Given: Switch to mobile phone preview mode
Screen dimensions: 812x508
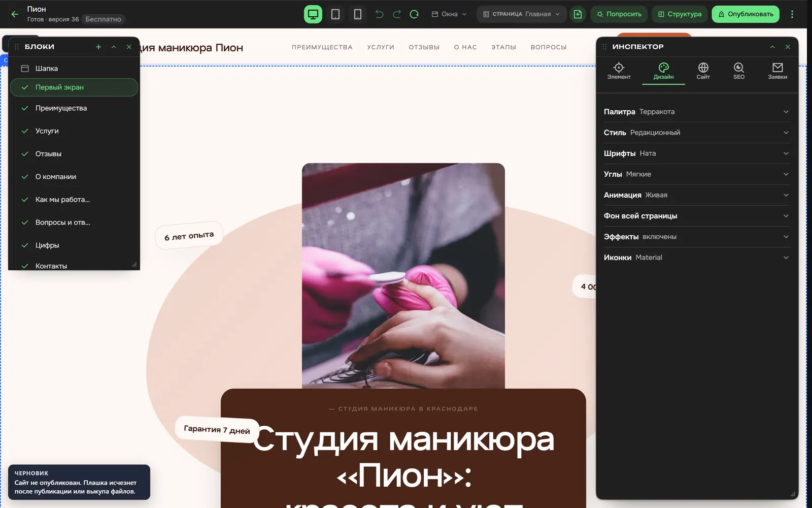Looking at the screenshot, I should tap(358, 14).
